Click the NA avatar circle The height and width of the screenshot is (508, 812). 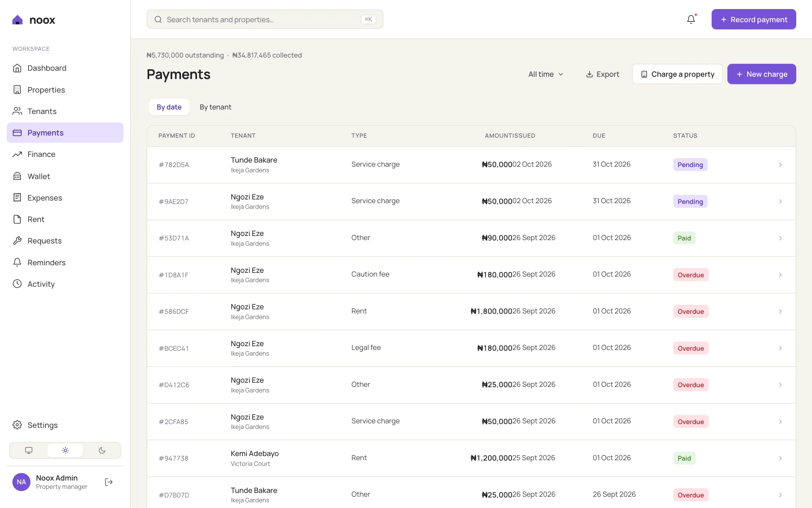click(x=21, y=482)
